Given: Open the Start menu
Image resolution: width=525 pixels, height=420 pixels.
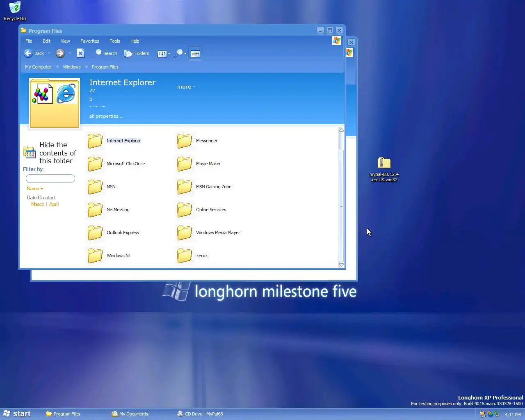Looking at the screenshot, I should (x=17, y=414).
